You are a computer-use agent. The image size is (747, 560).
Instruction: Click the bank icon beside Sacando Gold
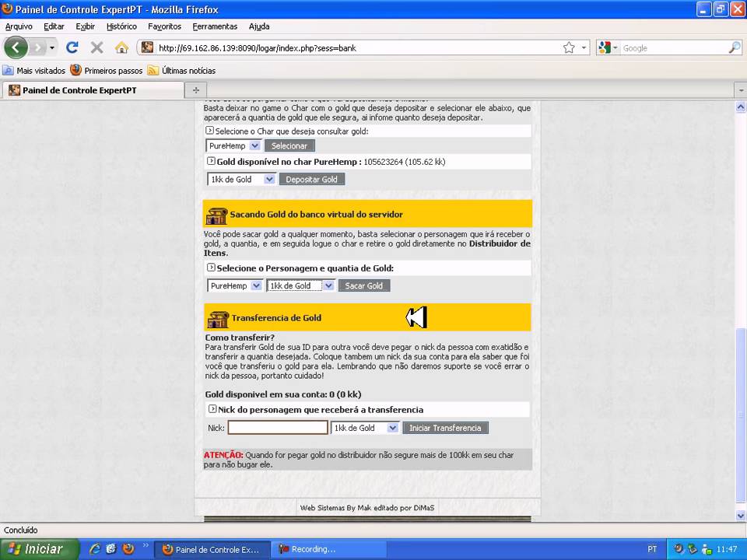click(x=217, y=215)
